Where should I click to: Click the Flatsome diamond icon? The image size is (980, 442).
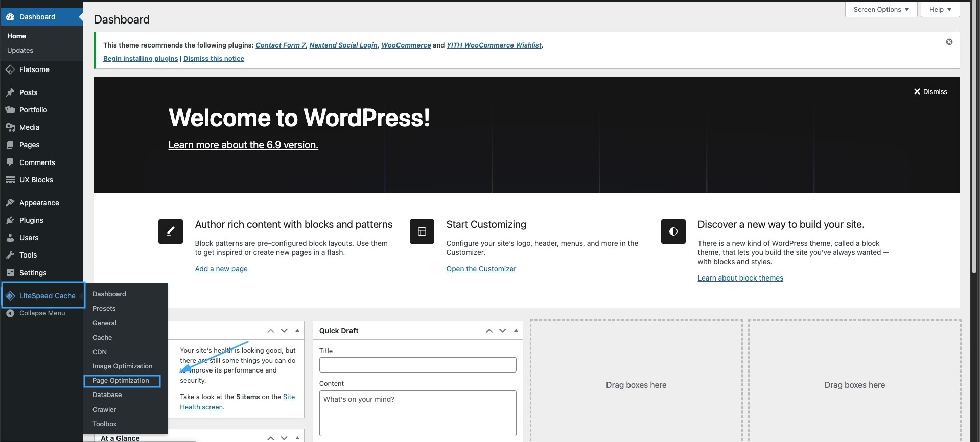(10, 69)
